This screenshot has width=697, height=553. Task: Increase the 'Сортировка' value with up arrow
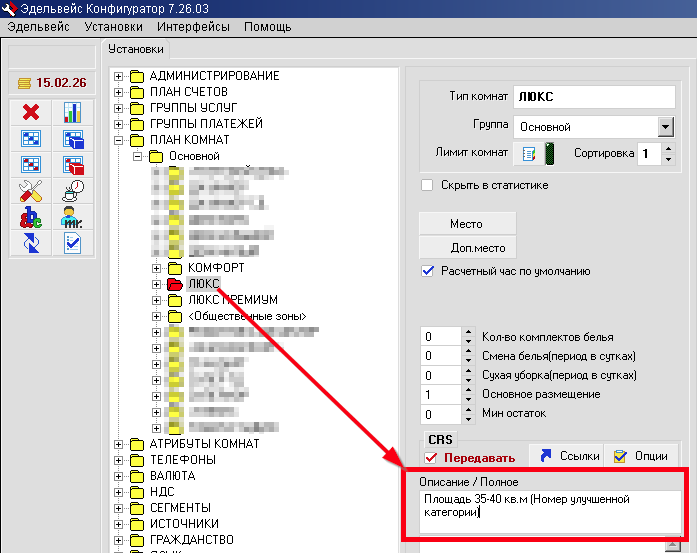tap(668, 149)
